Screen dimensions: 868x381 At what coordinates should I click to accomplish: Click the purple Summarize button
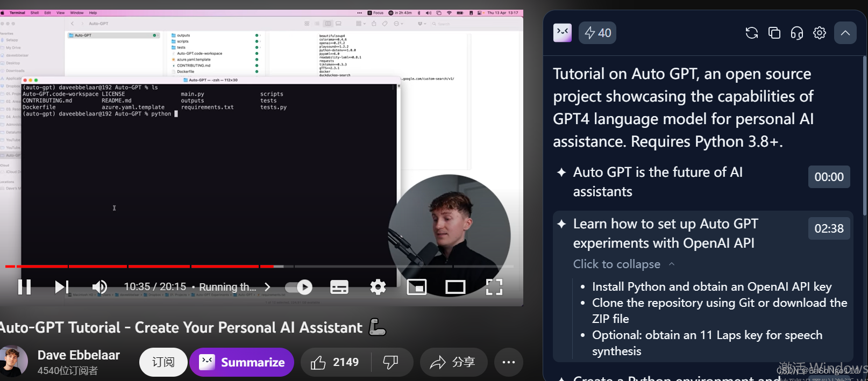[x=241, y=362]
